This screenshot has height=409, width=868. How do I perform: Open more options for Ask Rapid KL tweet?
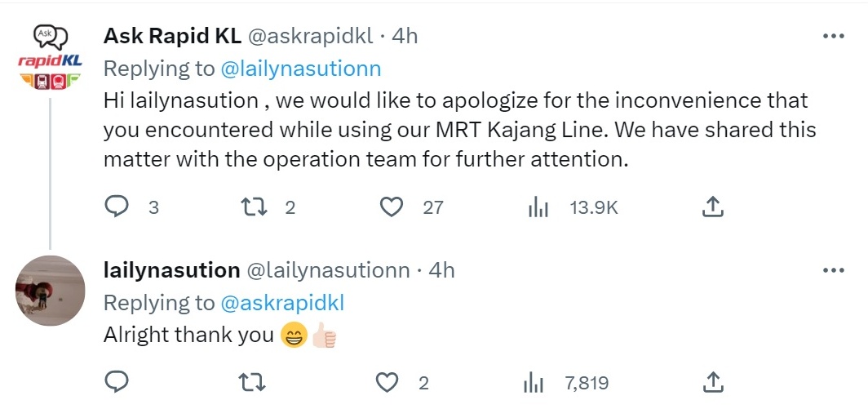[832, 37]
